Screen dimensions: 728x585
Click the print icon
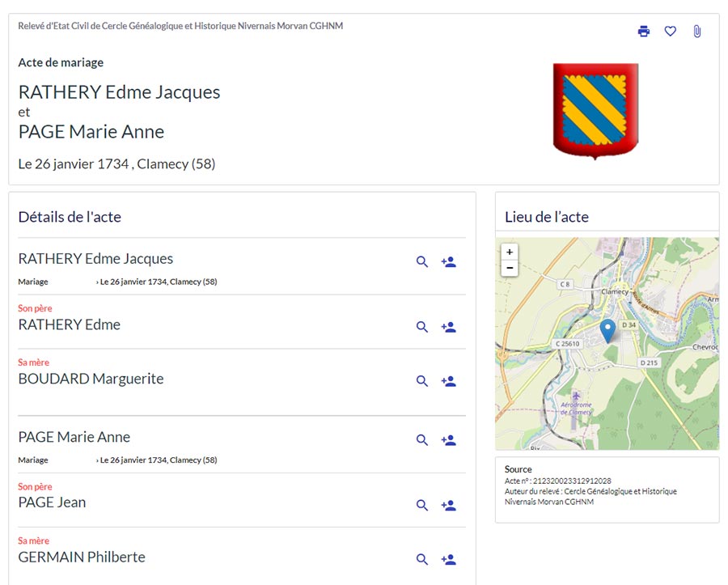click(x=643, y=32)
